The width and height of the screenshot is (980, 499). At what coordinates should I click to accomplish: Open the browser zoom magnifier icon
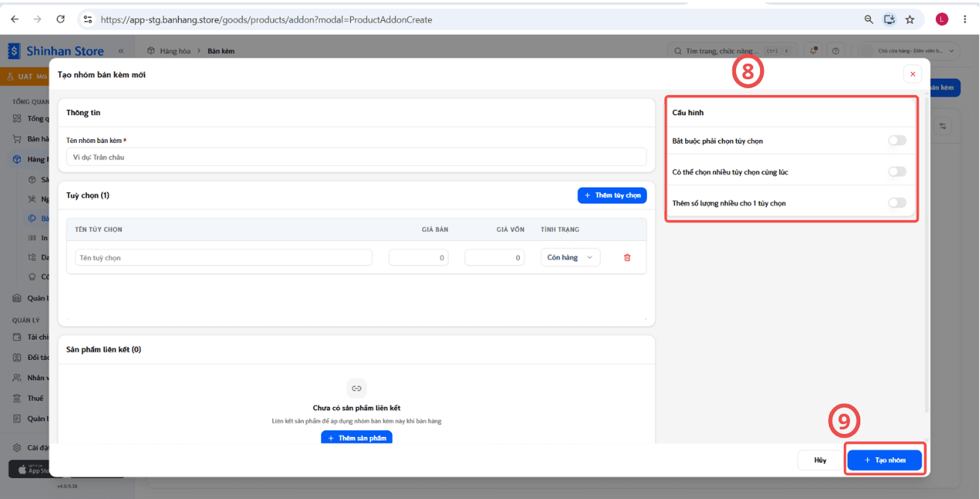(869, 19)
